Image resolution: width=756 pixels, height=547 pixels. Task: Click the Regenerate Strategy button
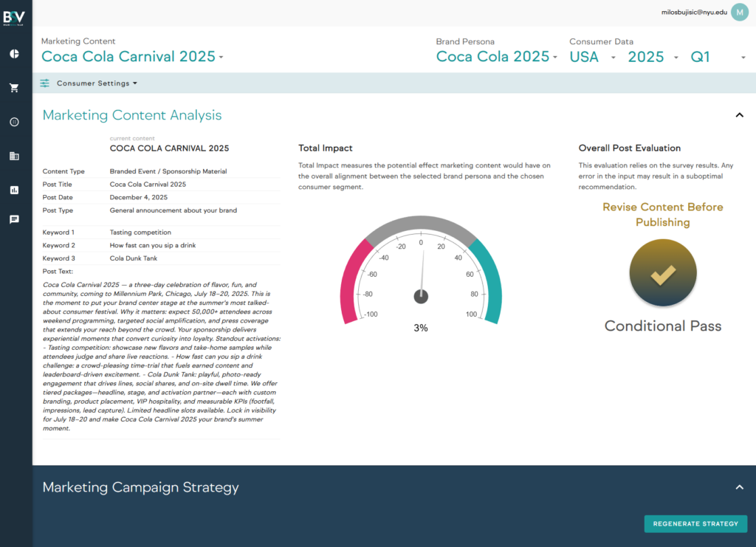pos(695,523)
